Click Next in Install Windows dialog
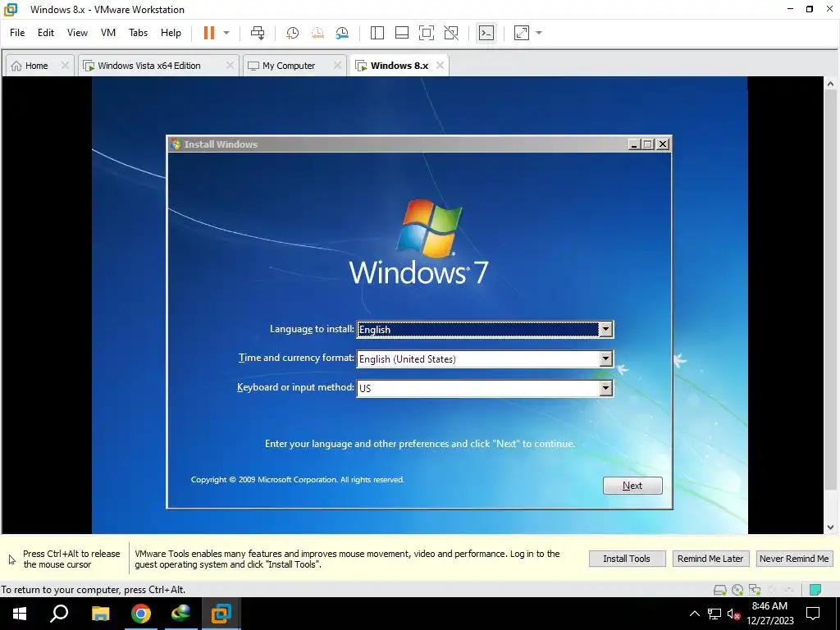This screenshot has height=630, width=840. point(632,486)
